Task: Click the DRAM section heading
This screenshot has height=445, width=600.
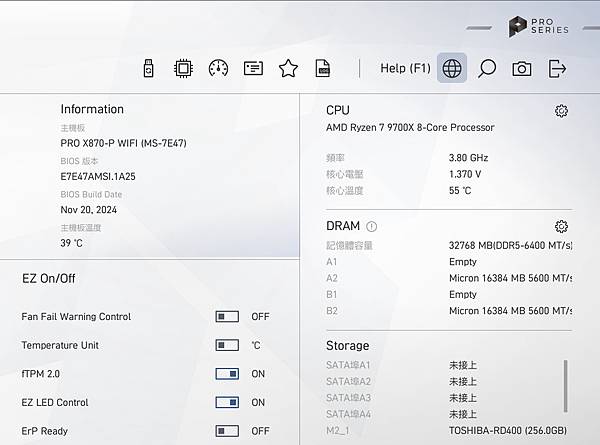Action: pos(343,226)
